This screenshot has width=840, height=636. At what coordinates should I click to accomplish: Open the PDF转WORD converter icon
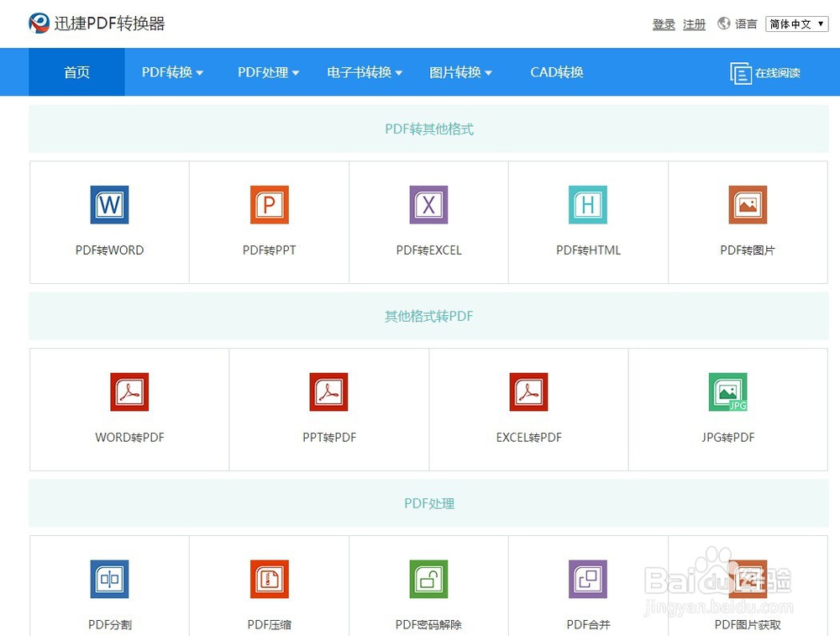(108, 204)
